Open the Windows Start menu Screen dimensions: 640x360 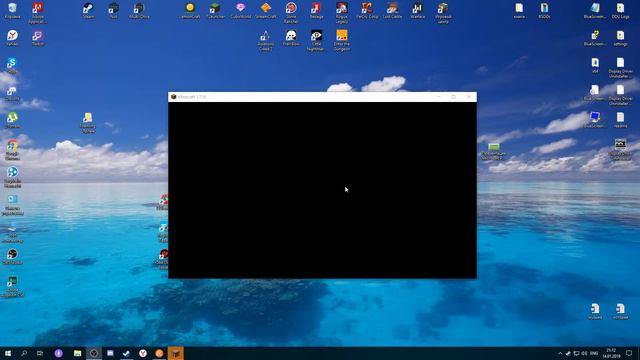(x=8, y=353)
